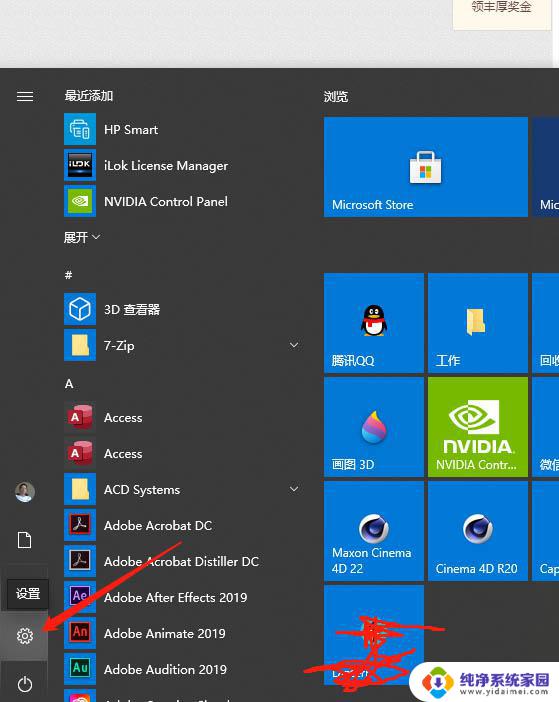Launch the 腾讯QQ tile
The height and width of the screenshot is (702, 559).
pos(374,323)
